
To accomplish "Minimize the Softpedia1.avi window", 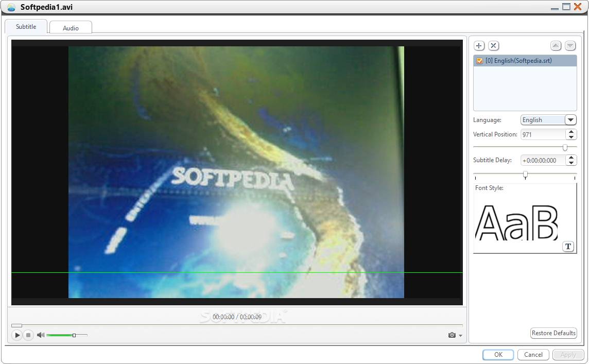I will (x=555, y=8).
